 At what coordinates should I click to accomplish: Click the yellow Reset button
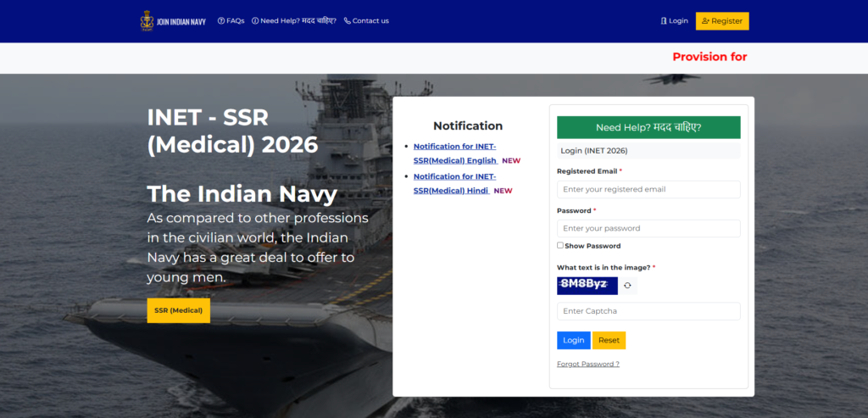coord(609,341)
